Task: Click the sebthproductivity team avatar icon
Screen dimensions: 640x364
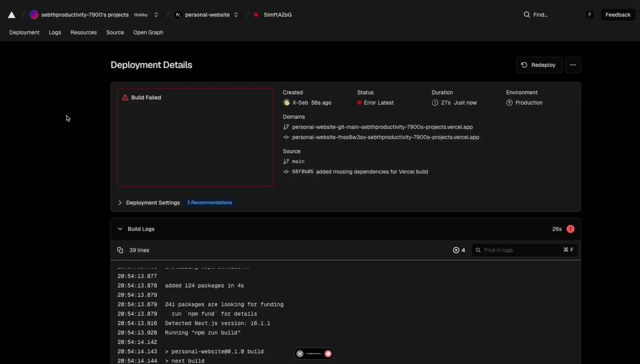Action: pos(34,15)
